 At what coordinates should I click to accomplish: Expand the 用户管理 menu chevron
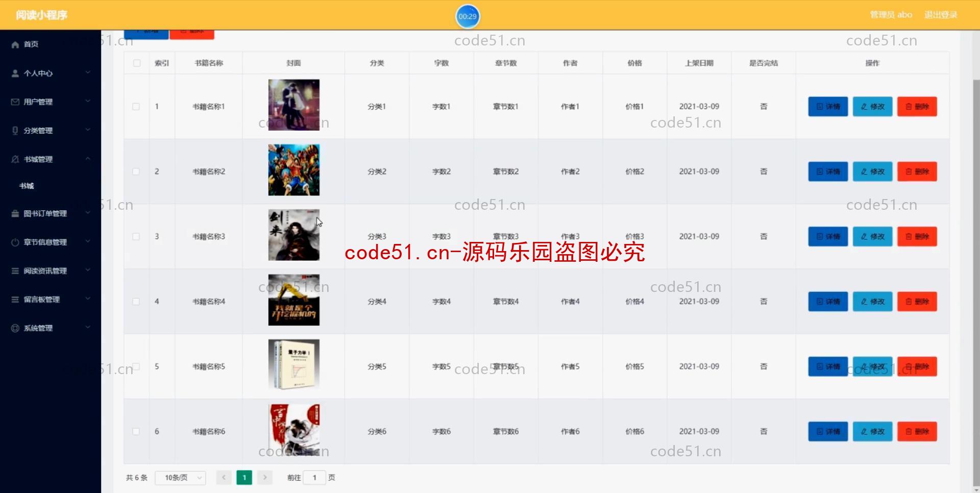pyautogui.click(x=88, y=101)
